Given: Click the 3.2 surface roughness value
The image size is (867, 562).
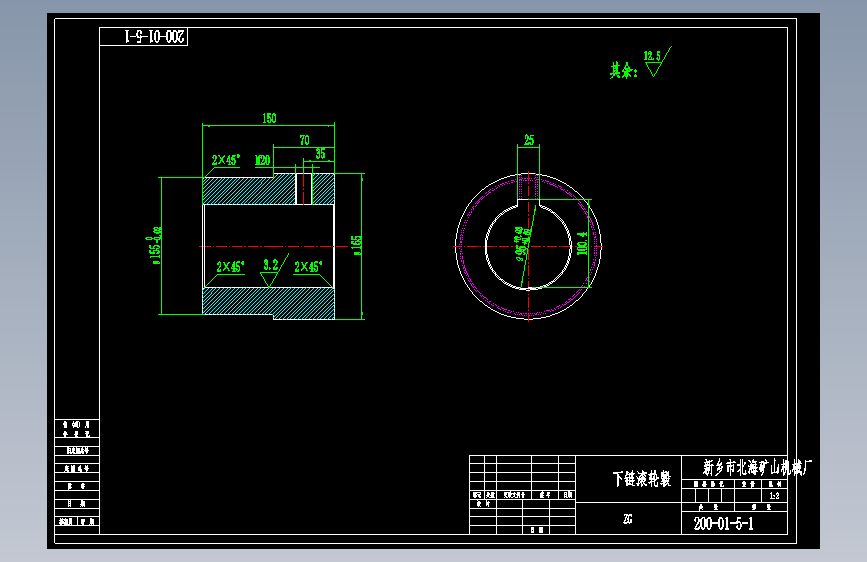Looking at the screenshot, I should tap(271, 265).
